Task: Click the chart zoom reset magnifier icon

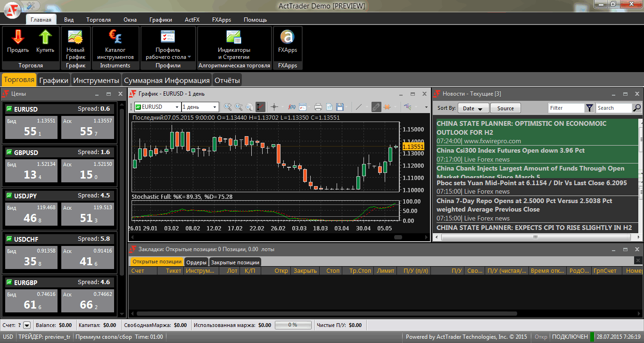Action: (249, 107)
